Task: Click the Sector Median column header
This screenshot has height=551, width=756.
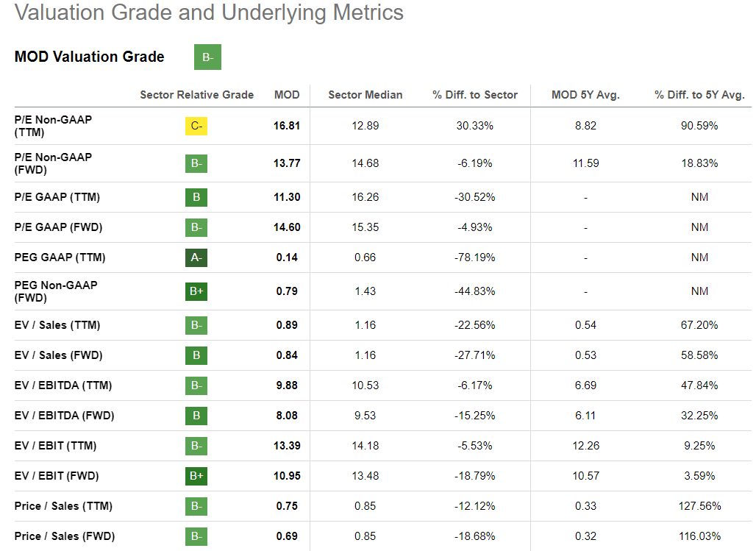Action: [x=365, y=95]
